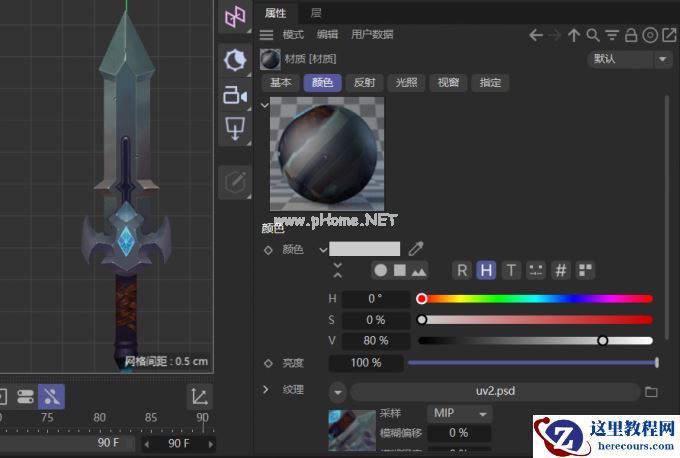Toggle the timeline slider bars icon
The image size is (680, 458).
[x=25, y=397]
